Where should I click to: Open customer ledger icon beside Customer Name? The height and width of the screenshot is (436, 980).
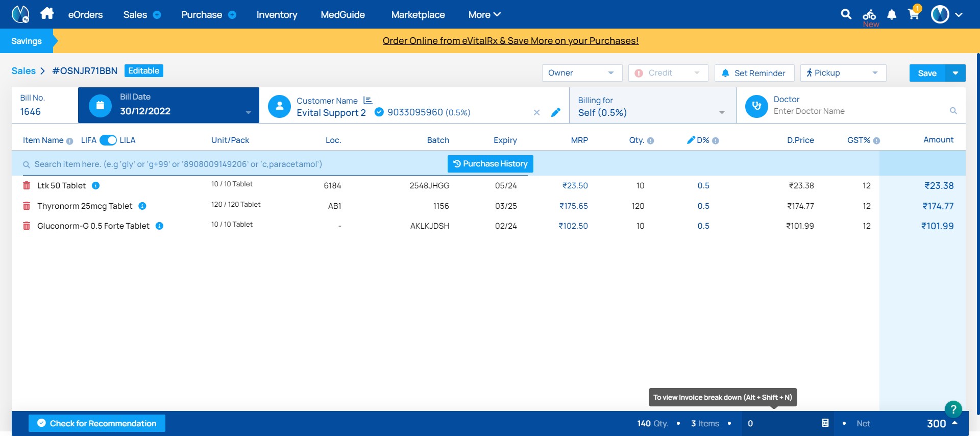pyautogui.click(x=368, y=101)
